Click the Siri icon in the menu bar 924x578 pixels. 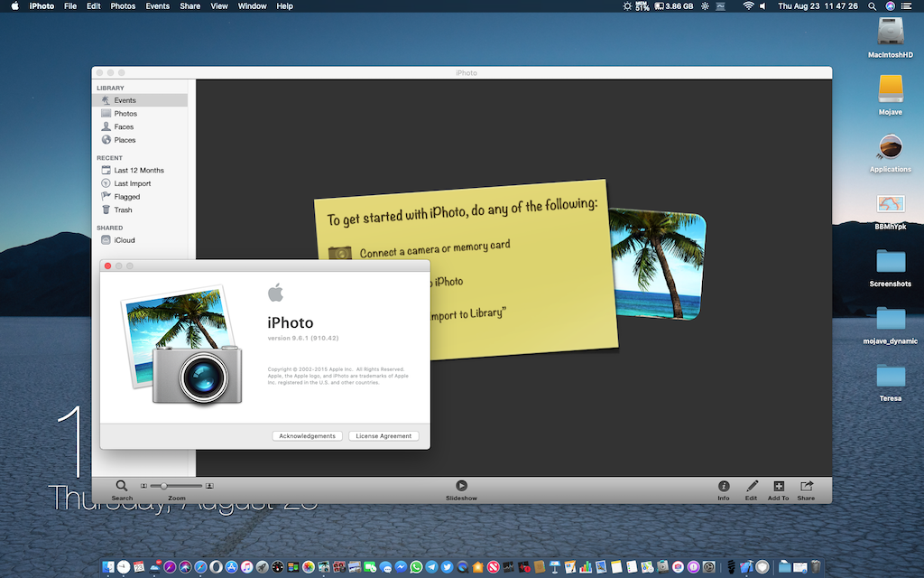pyautogui.click(x=891, y=6)
